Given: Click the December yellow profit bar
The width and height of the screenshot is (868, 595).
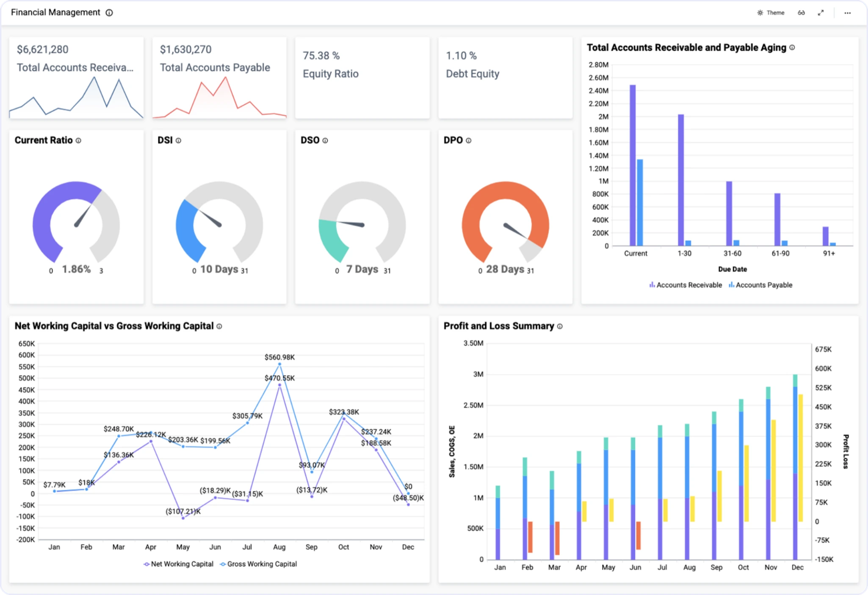Looking at the screenshot, I should (x=801, y=457).
